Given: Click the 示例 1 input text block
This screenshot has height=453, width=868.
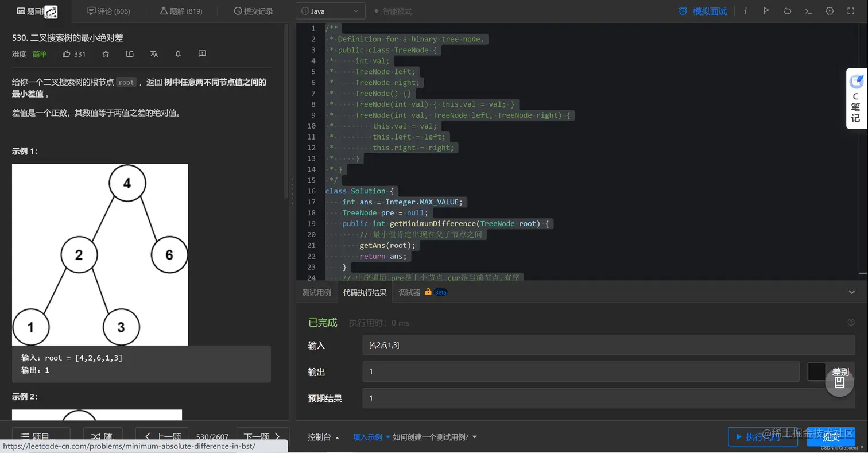Looking at the screenshot, I should pos(141,364).
